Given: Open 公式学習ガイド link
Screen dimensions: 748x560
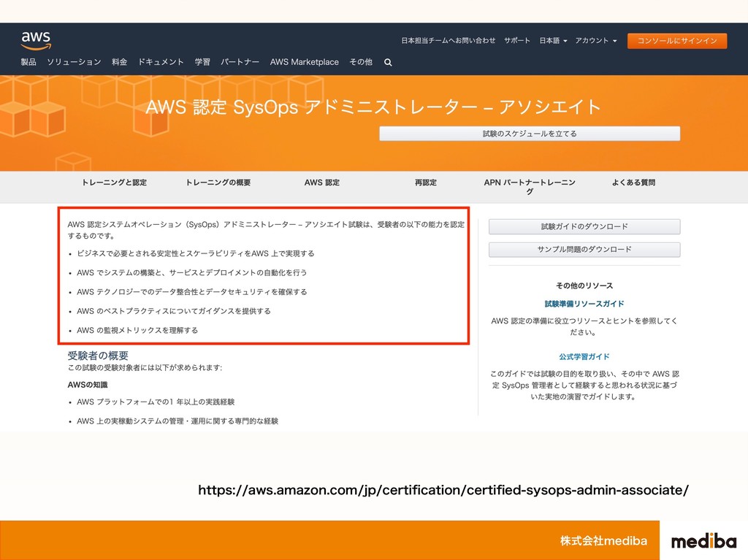Looking at the screenshot, I should tap(584, 357).
